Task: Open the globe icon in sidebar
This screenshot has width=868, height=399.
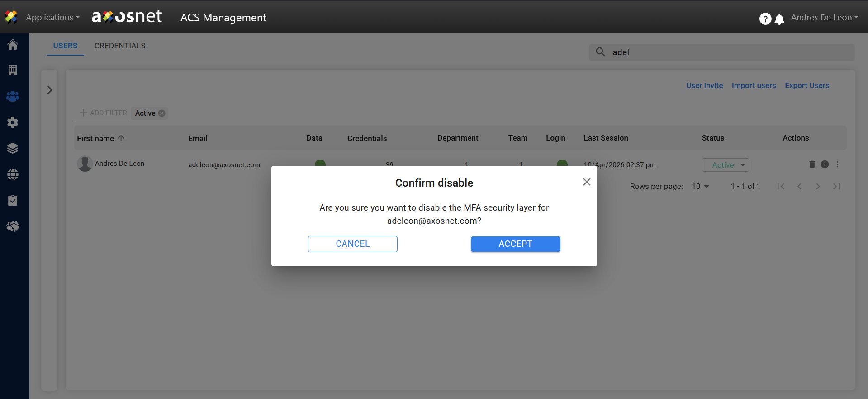Action: [x=13, y=174]
